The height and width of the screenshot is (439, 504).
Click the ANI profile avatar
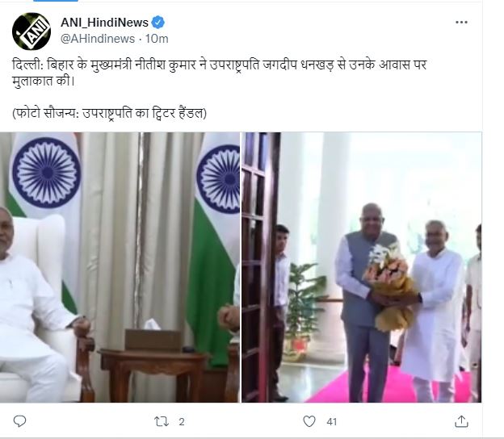[x=31, y=31]
